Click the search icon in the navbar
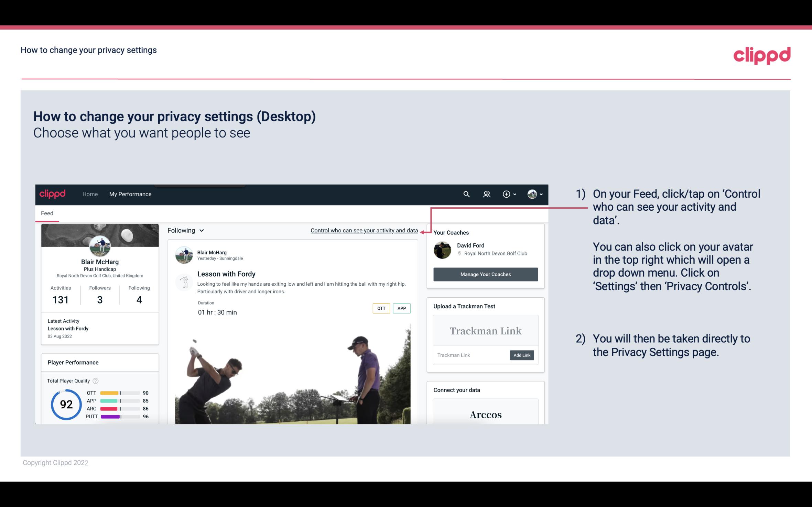Screen dimensions: 812x507 coord(466,194)
